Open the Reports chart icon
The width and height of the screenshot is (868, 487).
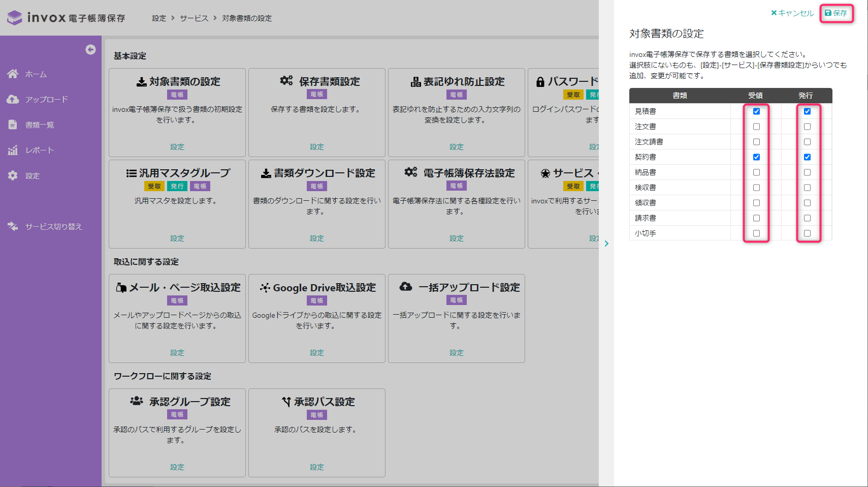tap(13, 150)
